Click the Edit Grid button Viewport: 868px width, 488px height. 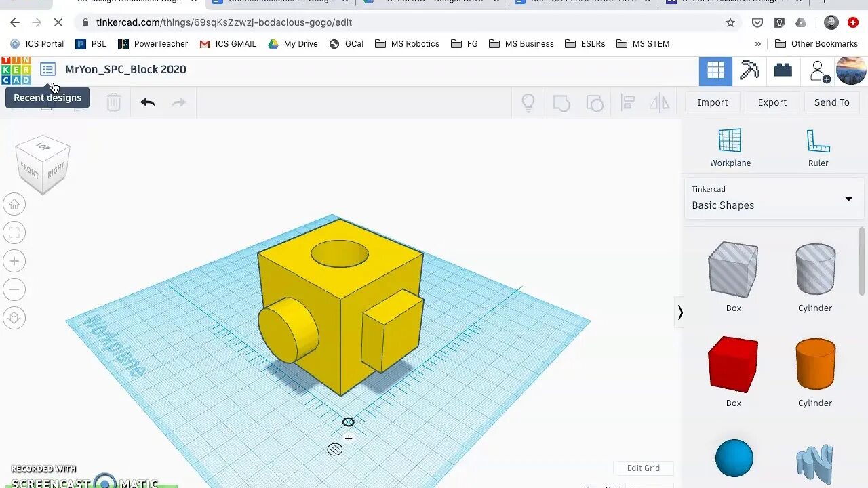coord(644,468)
